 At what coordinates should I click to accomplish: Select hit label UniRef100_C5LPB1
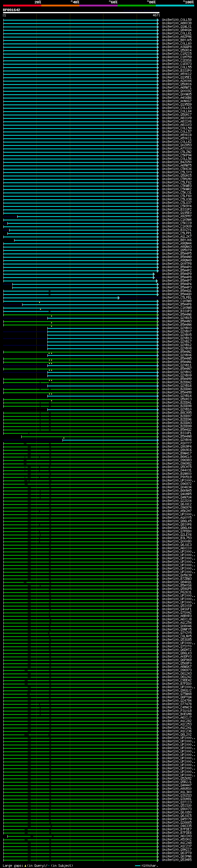(177, 298)
